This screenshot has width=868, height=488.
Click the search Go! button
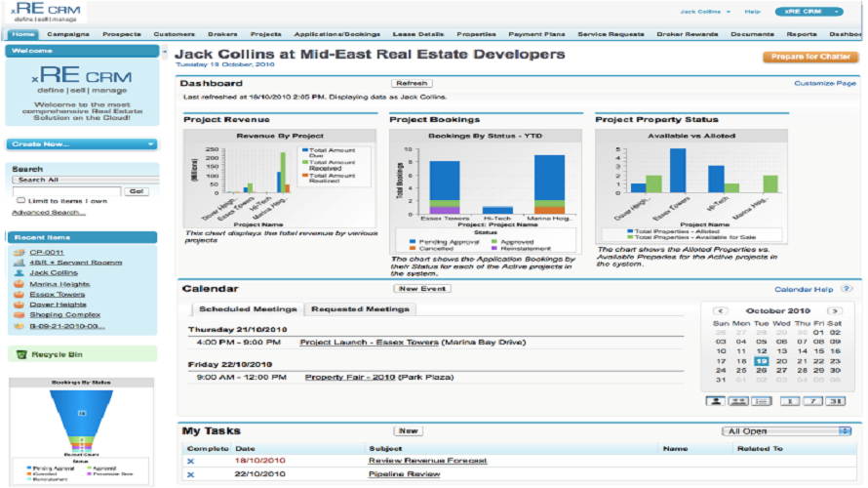(x=137, y=191)
